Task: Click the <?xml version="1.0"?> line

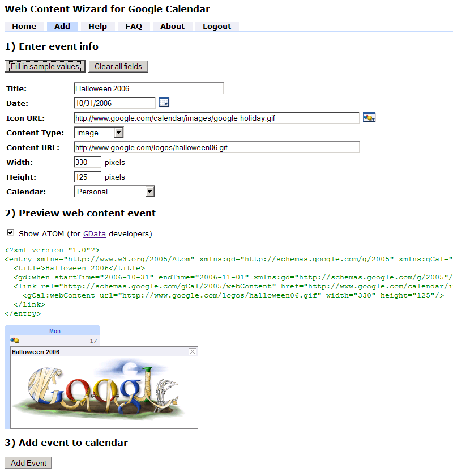Action: click(x=52, y=250)
